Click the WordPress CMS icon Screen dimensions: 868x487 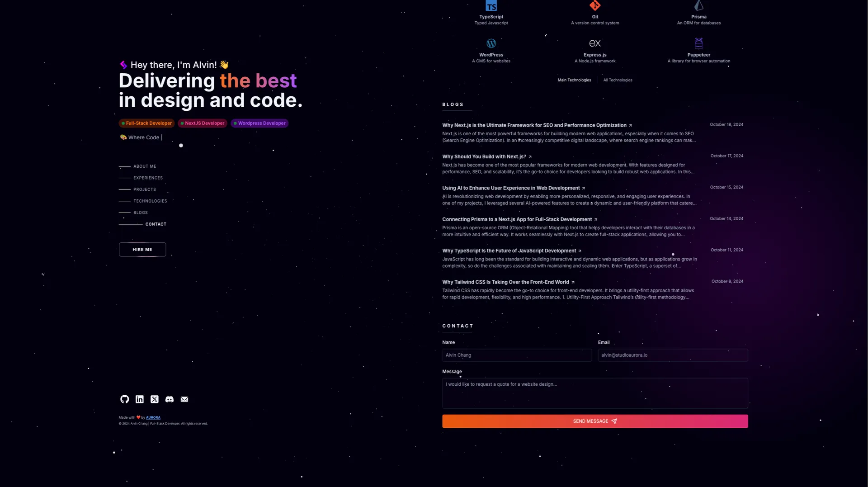pyautogui.click(x=491, y=43)
